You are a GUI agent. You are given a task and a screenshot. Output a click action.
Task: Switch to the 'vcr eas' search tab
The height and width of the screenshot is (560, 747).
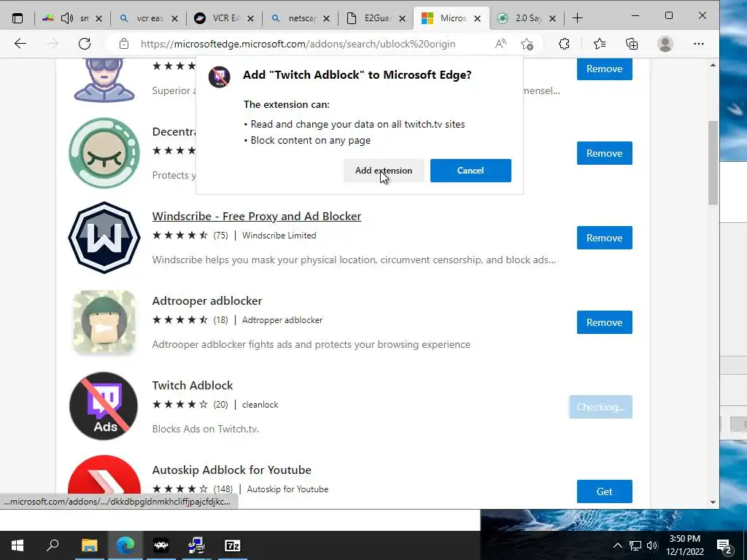149,18
